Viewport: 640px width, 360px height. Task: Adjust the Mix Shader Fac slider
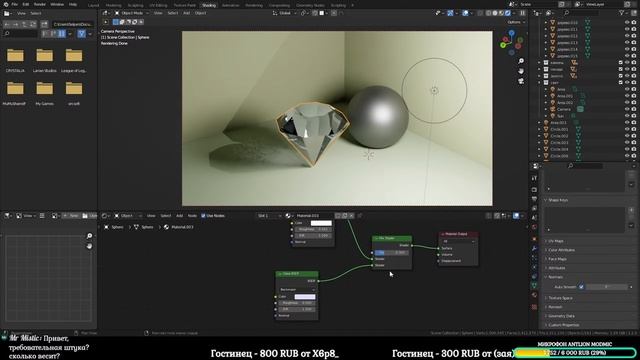point(391,253)
